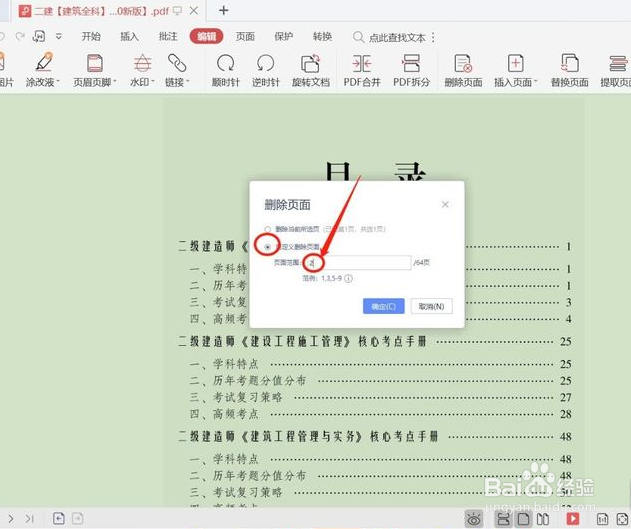The image size is (631, 529).
Task: Cancel with the 取消(N) button
Action: coord(431,306)
